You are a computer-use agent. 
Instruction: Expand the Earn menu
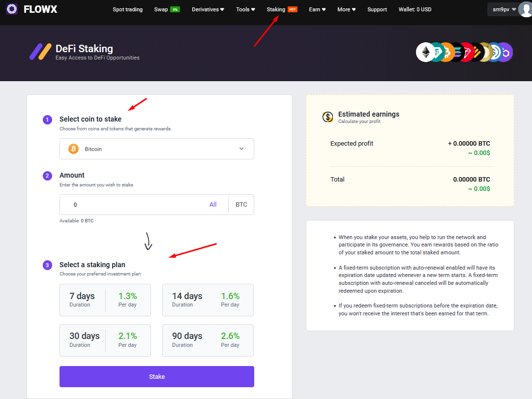(x=317, y=9)
